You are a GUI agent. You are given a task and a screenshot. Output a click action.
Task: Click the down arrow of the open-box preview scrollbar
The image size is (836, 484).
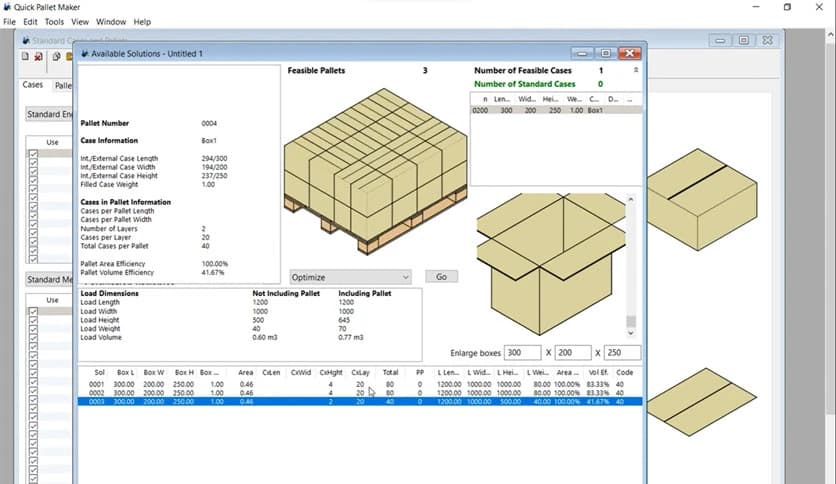[x=631, y=333]
